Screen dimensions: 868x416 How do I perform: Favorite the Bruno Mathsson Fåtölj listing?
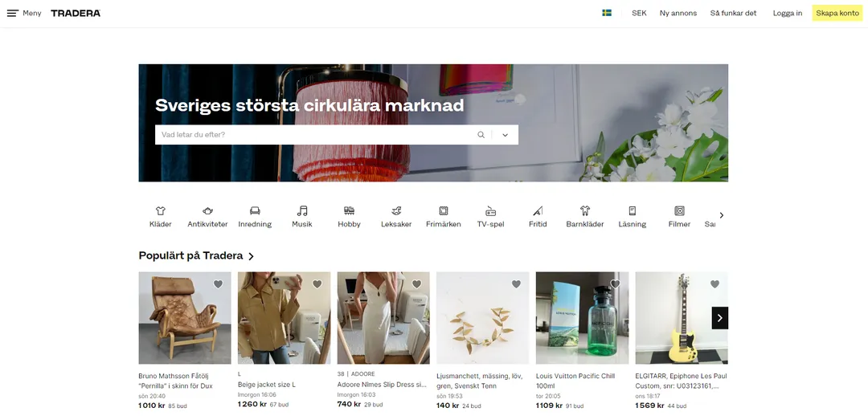click(x=218, y=283)
